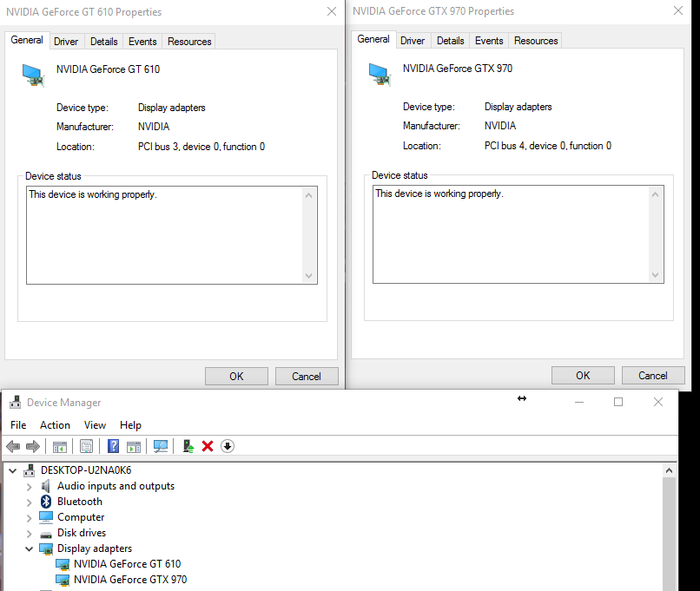Click the GT 610 adapter icon in tree
Image resolution: width=700 pixels, height=591 pixels.
point(63,564)
